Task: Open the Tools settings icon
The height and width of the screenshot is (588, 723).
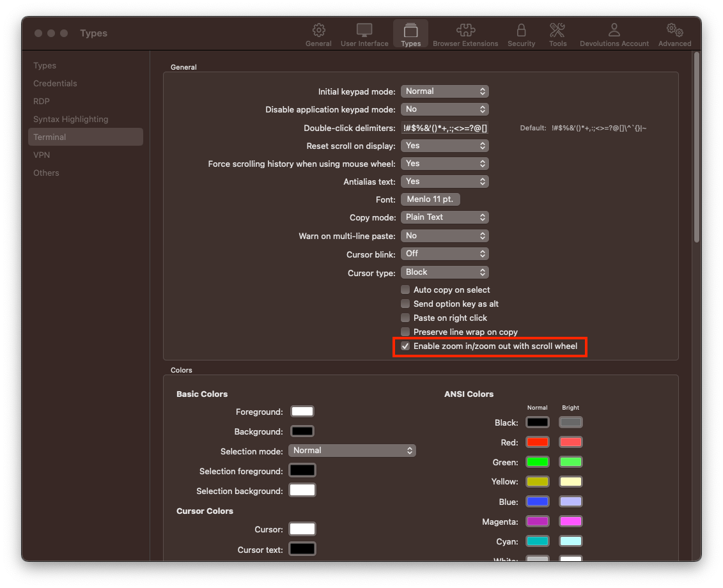Action: (x=557, y=33)
